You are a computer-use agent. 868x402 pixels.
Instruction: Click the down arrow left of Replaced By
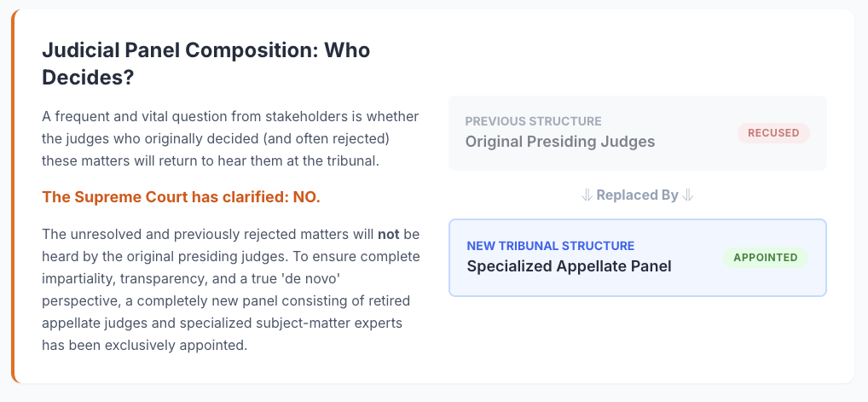pos(587,195)
